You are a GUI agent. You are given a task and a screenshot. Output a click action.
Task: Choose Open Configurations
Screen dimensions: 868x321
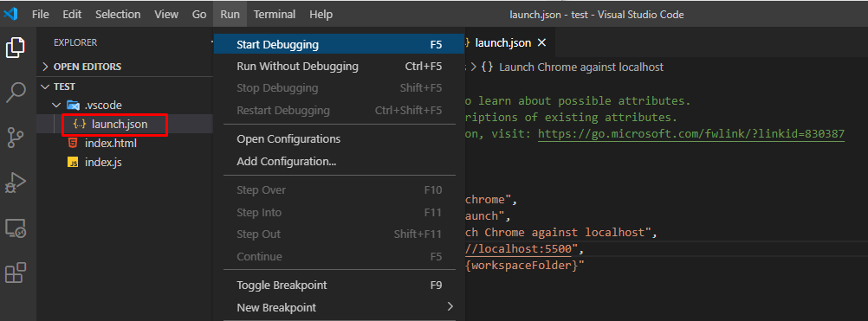(340, 138)
